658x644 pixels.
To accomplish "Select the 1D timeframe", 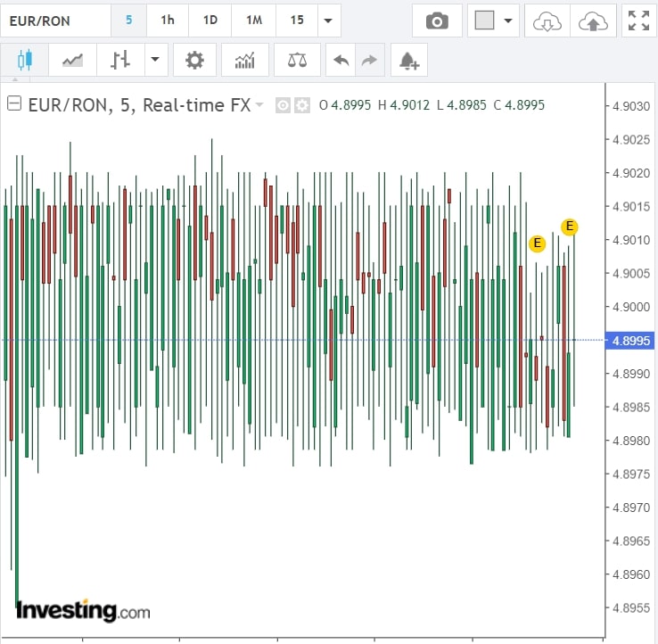I will (x=210, y=21).
